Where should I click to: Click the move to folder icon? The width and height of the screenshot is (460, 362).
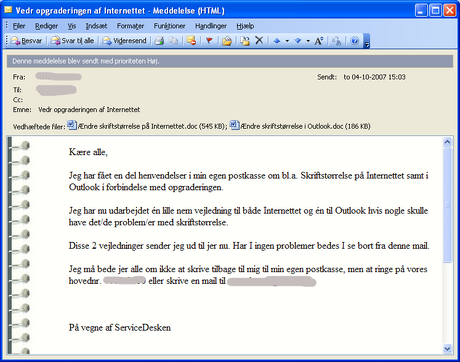click(x=245, y=41)
